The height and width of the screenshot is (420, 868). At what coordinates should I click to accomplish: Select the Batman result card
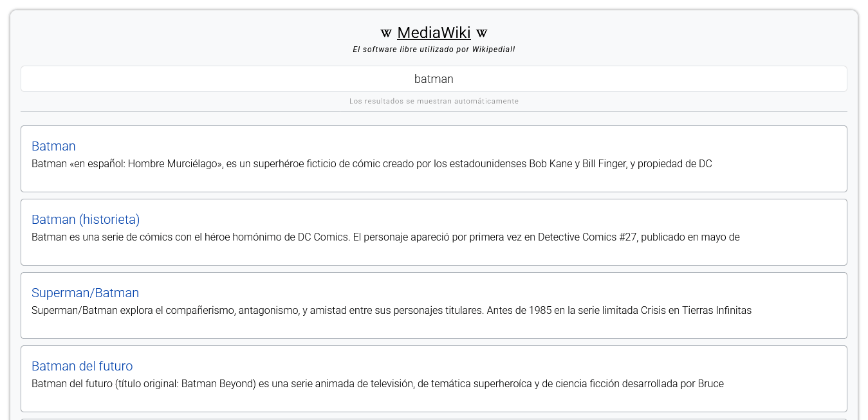434,159
